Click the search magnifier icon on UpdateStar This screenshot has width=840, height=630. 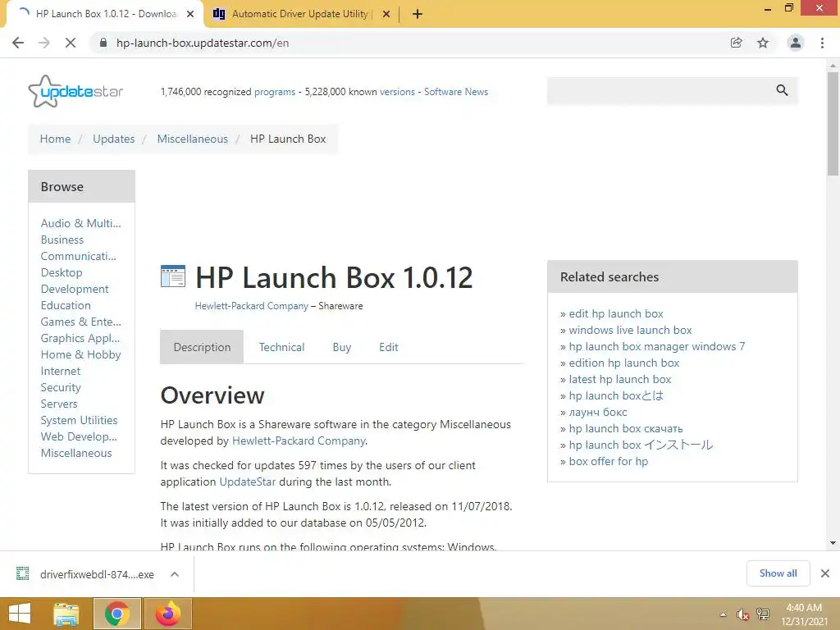click(x=782, y=90)
